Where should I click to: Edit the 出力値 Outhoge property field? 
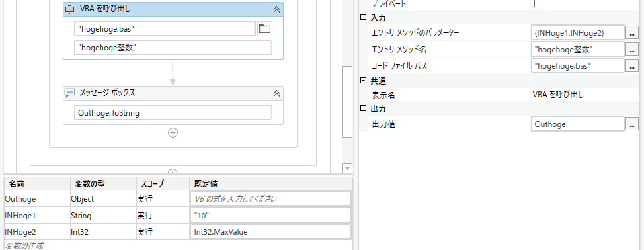coord(578,124)
